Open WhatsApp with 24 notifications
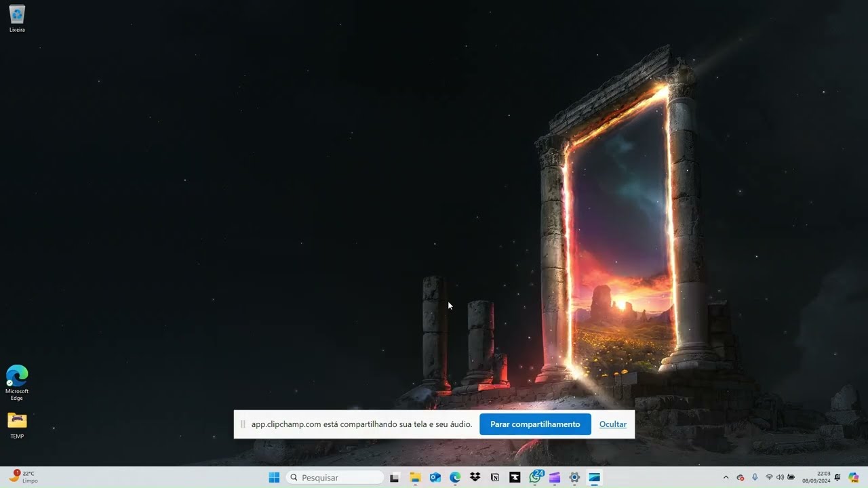Image resolution: width=868 pixels, height=488 pixels. (x=535, y=477)
